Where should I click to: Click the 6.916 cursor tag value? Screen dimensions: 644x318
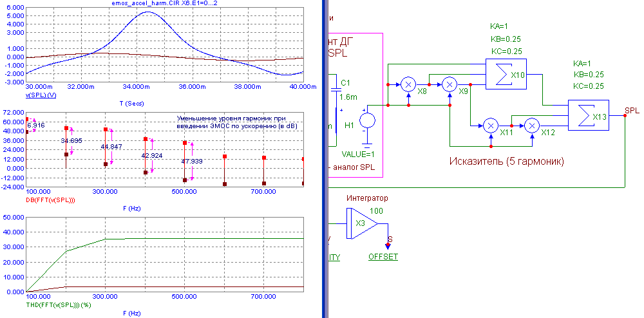(35, 125)
